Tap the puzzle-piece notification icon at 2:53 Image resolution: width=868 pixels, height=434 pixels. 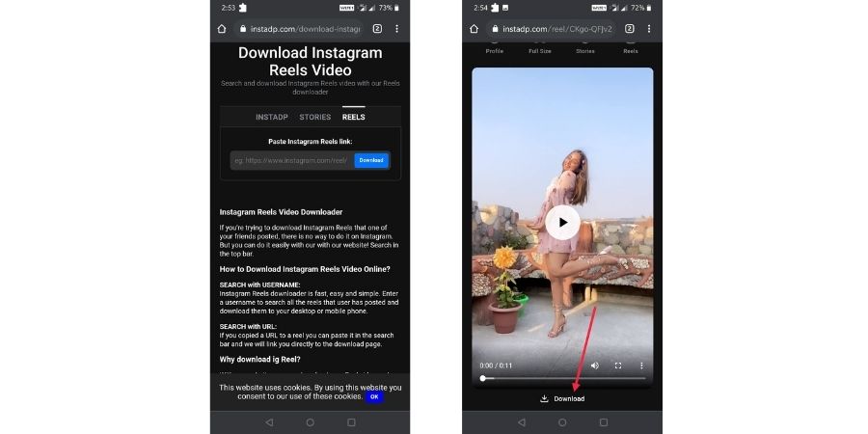pyautogui.click(x=242, y=8)
